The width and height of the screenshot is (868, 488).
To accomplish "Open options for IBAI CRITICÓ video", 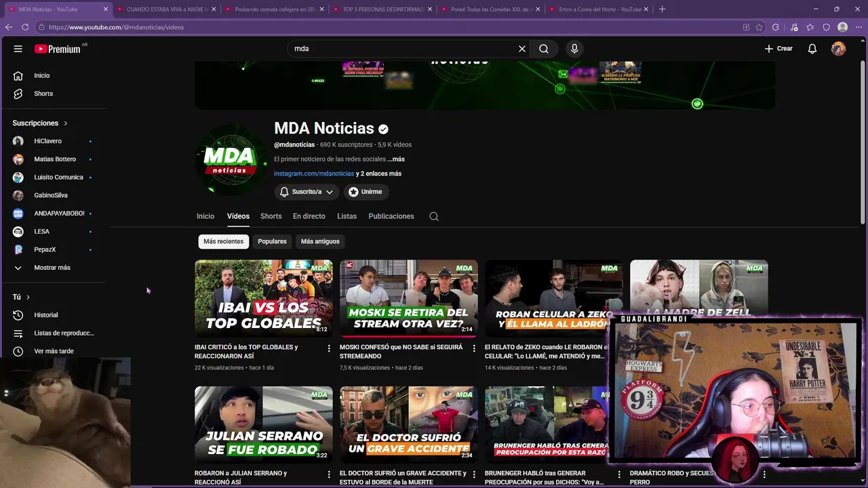I will (x=329, y=348).
